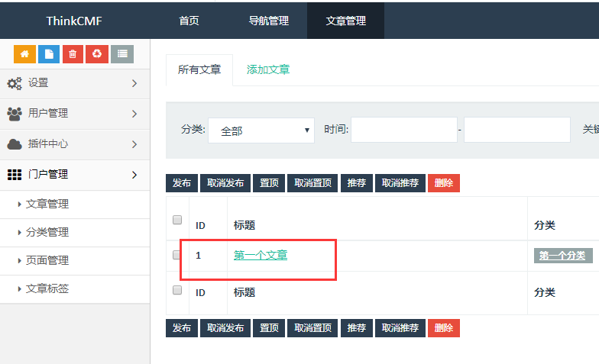The width and height of the screenshot is (599, 364).
Task: Tick the select-all checkbox in table header
Action: 177,220
